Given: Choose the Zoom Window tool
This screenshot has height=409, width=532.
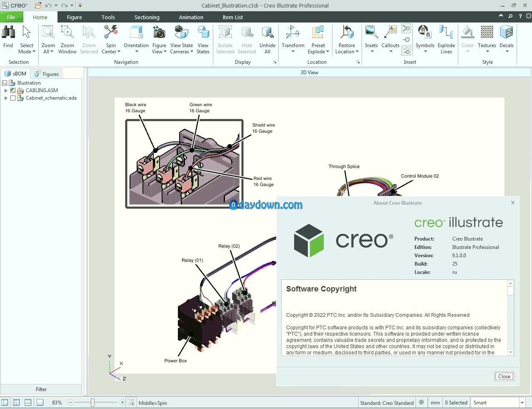Looking at the screenshot, I should (x=67, y=32).
